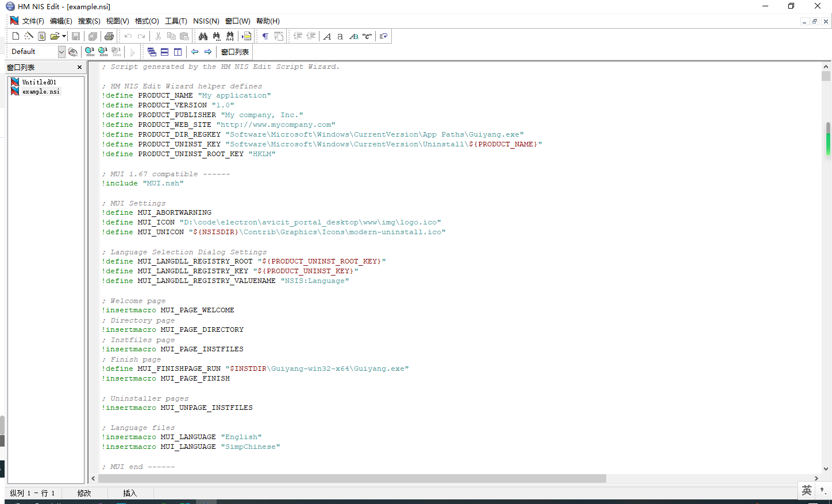This screenshot has height=504, width=832.
Task: Convert selection to uppercase with the A icon
Action: (x=327, y=36)
